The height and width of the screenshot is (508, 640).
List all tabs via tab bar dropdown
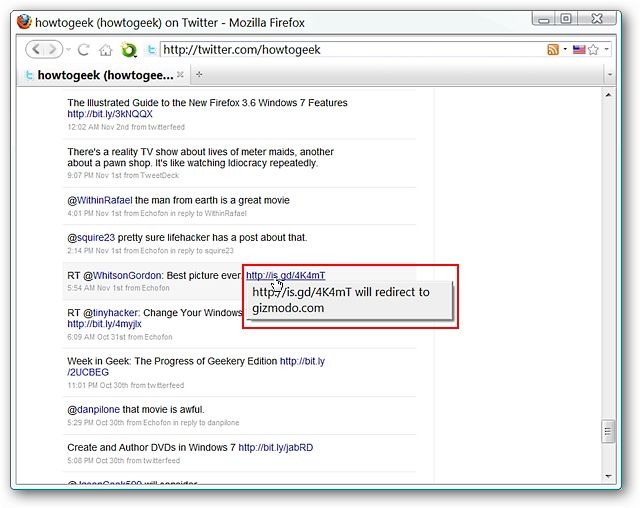click(610, 75)
